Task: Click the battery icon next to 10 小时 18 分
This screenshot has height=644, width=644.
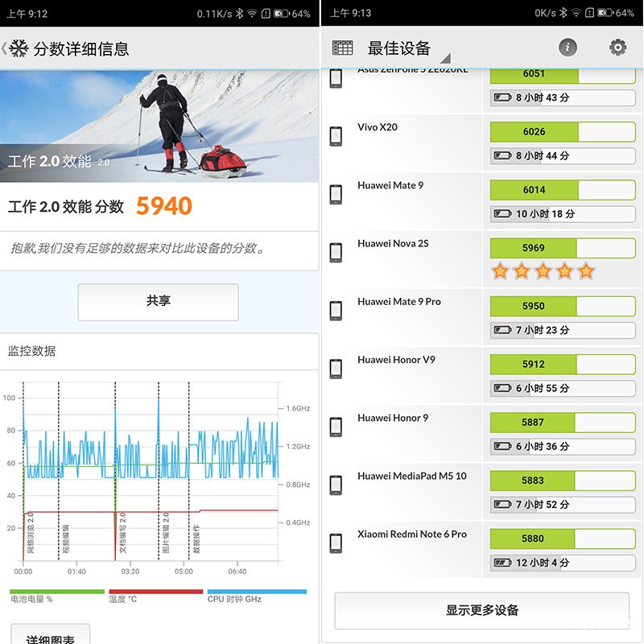Action: point(502,214)
